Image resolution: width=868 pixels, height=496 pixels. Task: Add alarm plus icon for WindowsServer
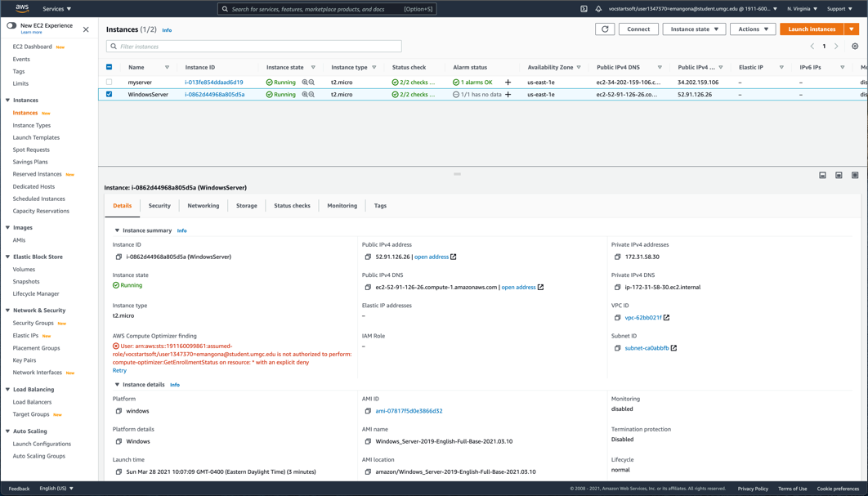tap(508, 95)
